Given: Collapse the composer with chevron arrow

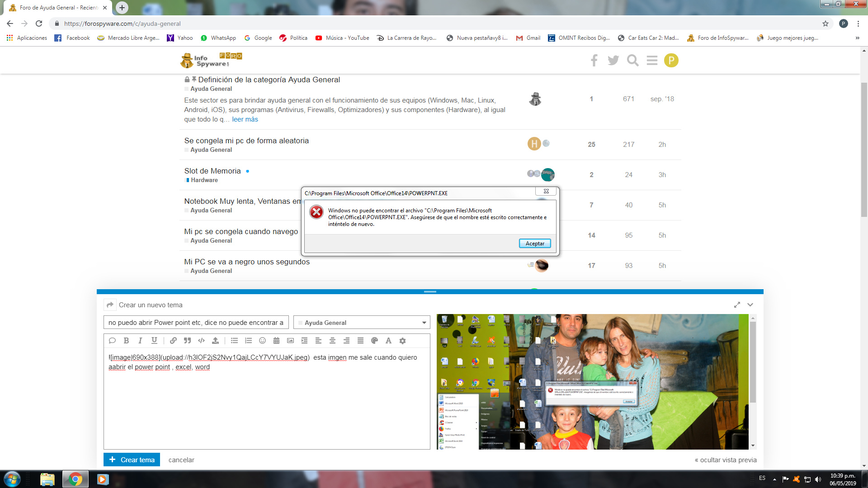Looking at the screenshot, I should 750,305.
